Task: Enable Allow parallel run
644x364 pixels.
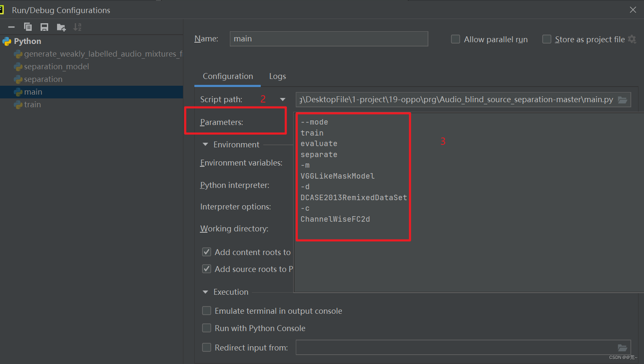Action: [456, 39]
